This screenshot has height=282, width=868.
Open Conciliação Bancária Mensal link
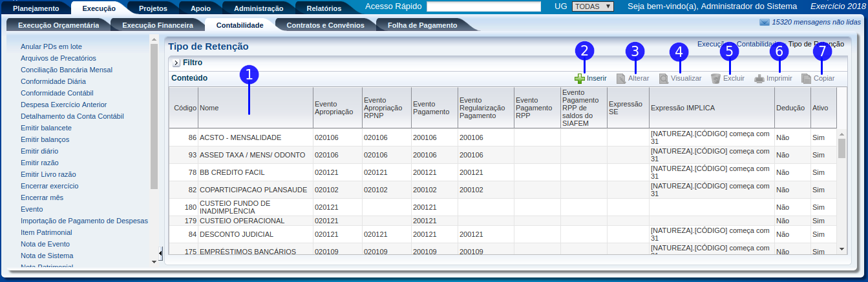point(67,70)
